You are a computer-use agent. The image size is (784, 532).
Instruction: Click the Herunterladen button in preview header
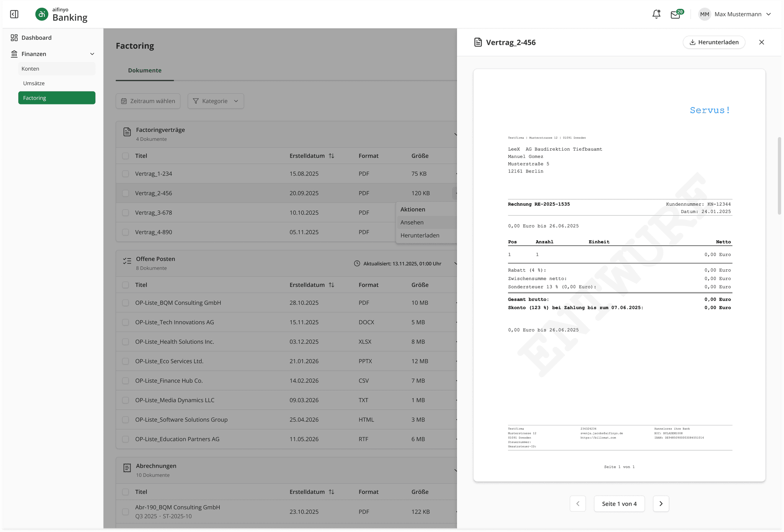pyautogui.click(x=714, y=42)
